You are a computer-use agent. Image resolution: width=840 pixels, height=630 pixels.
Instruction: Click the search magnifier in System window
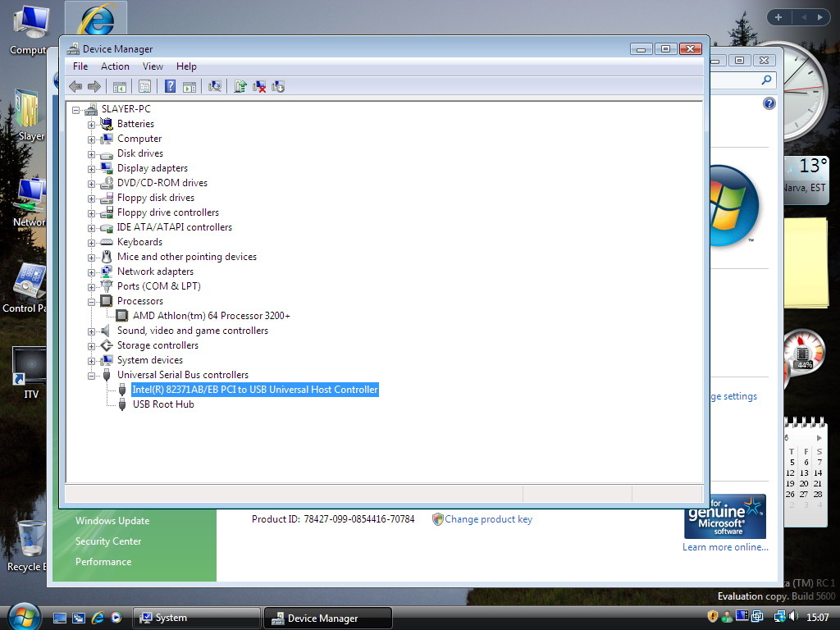(x=767, y=80)
